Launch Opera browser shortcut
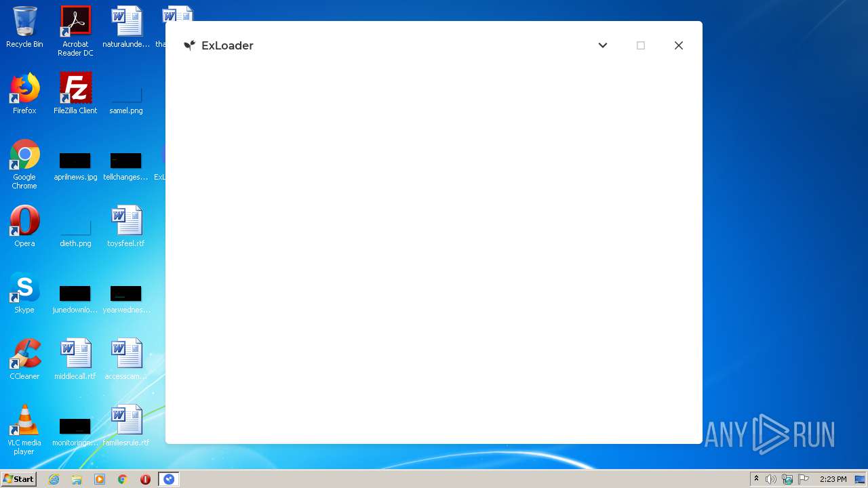Image resolution: width=868 pixels, height=488 pixels. (x=24, y=226)
